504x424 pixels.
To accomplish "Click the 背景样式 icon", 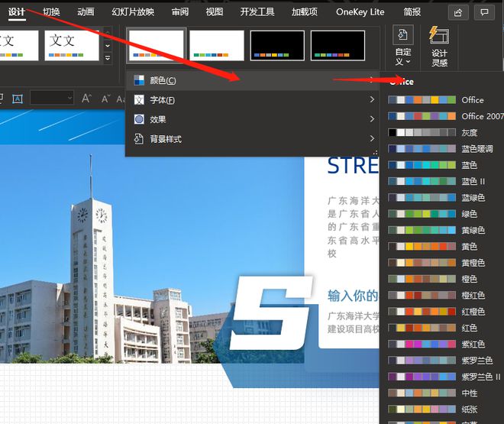I will click(x=139, y=139).
